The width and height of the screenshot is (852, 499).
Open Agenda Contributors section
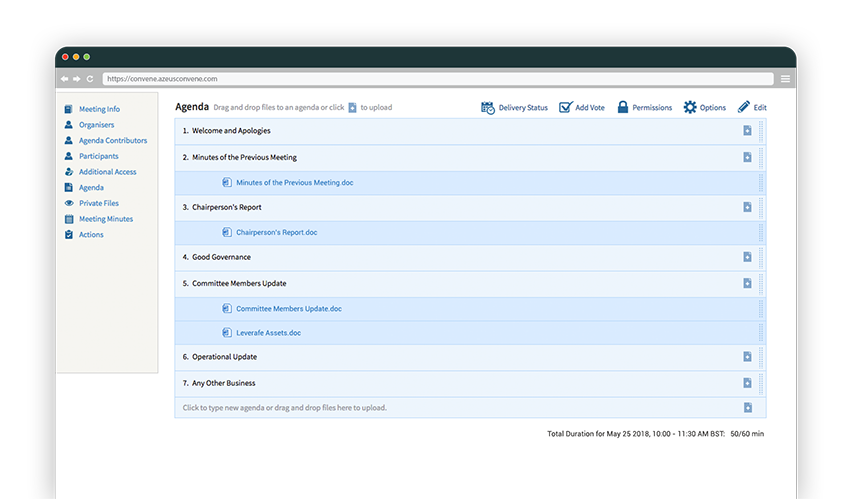click(x=113, y=140)
